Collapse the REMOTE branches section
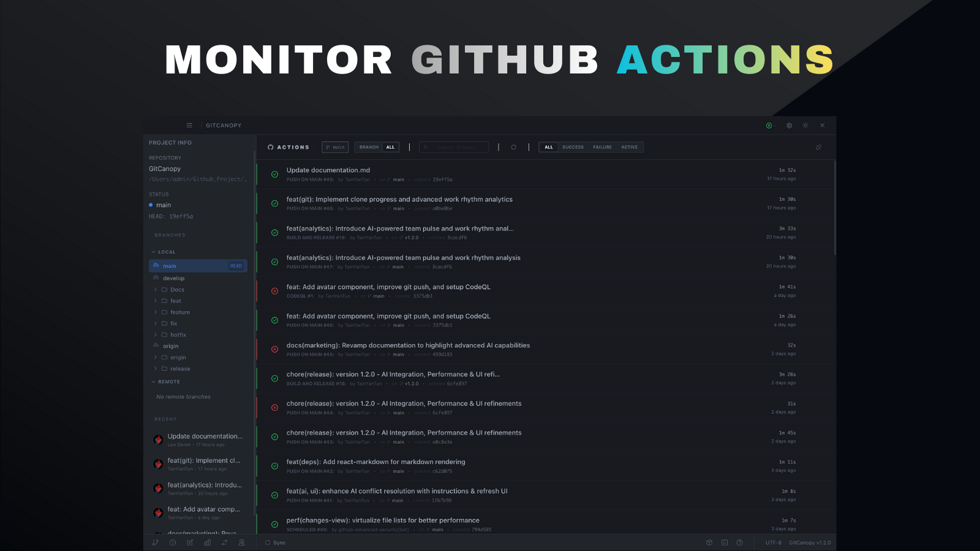Viewport: 980px width, 551px height. point(166,382)
